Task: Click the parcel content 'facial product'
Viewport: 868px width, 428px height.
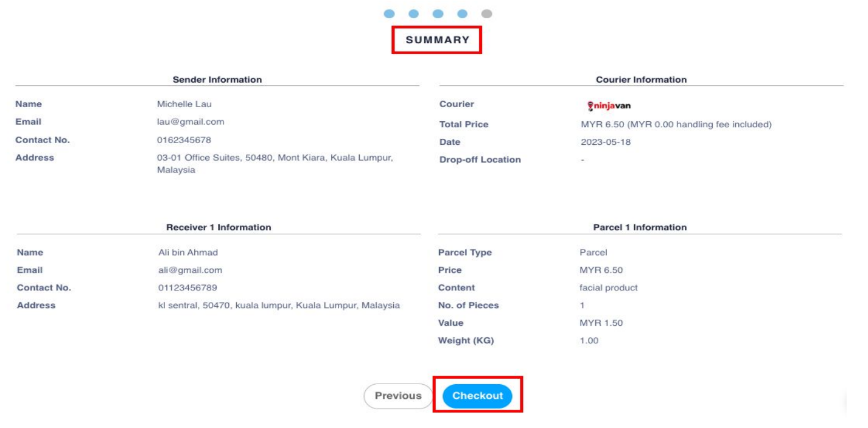Action: click(x=600, y=288)
